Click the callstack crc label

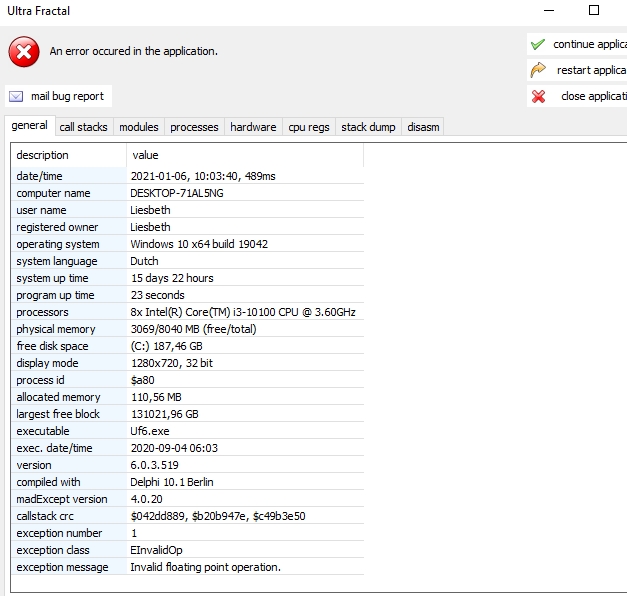[45, 516]
